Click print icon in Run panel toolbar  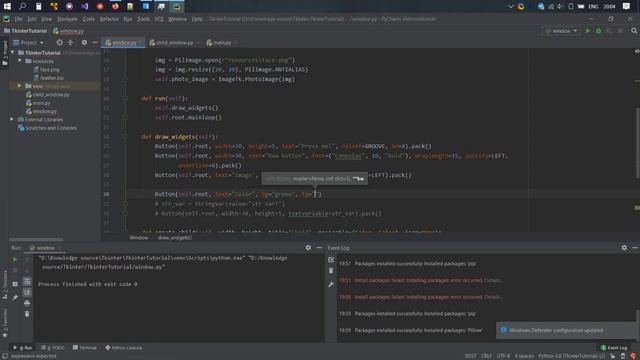tap(27, 303)
